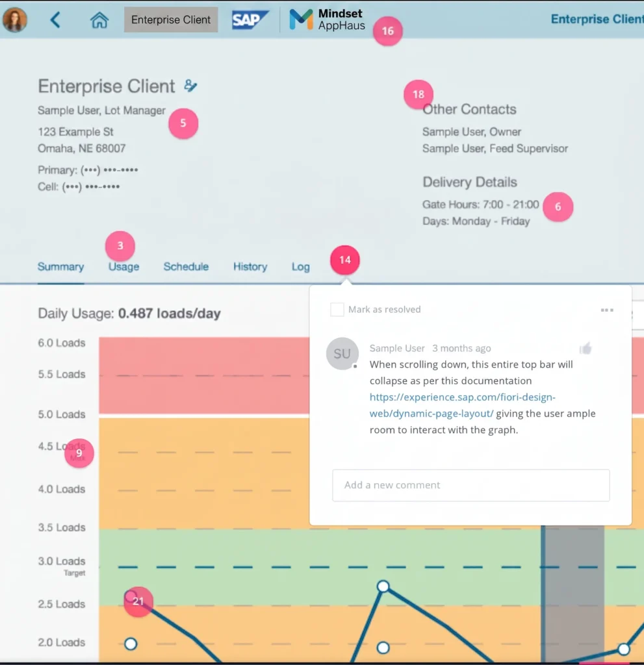Open comment marker 21
The width and height of the screenshot is (644, 665).
[x=138, y=601]
